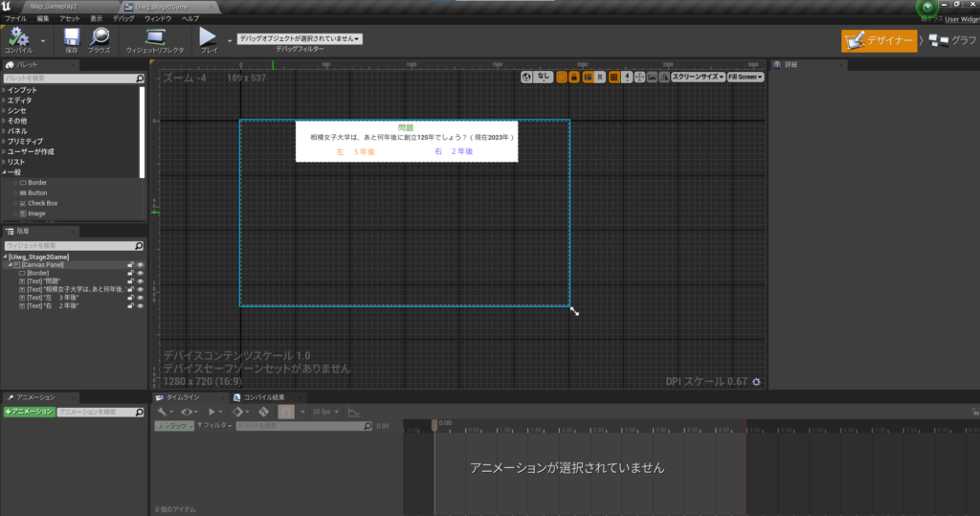Open the Content Browser (ブラウズ) icon
Viewport: 980px width, 516px height.
100,38
